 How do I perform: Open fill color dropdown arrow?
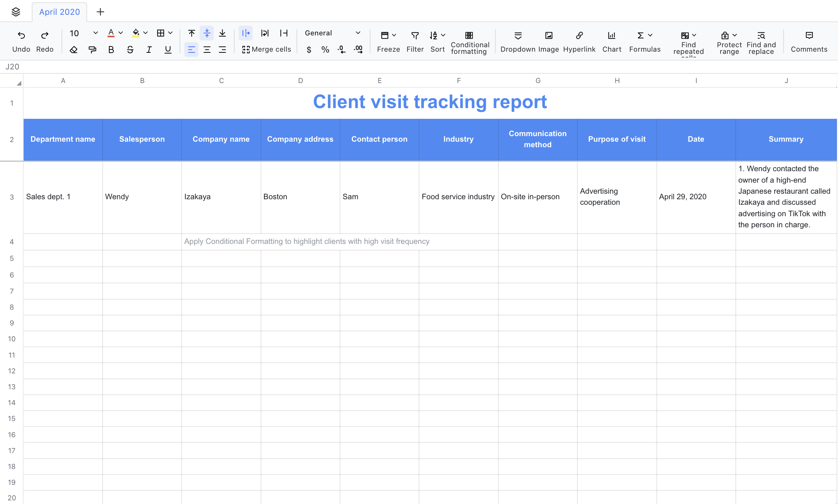tap(145, 33)
